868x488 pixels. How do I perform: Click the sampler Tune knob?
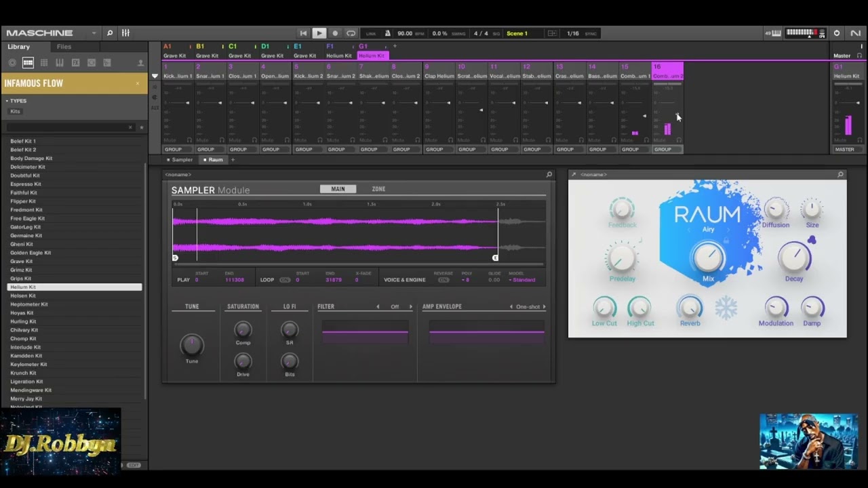pos(192,345)
